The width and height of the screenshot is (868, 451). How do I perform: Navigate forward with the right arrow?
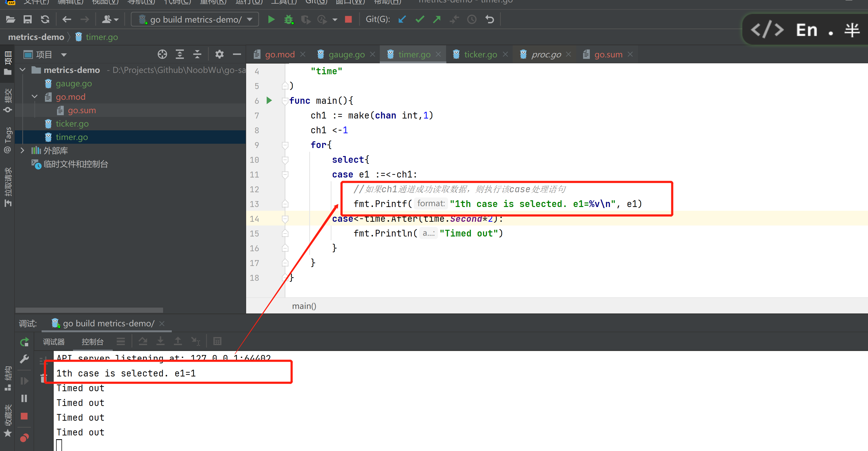pyautogui.click(x=85, y=20)
